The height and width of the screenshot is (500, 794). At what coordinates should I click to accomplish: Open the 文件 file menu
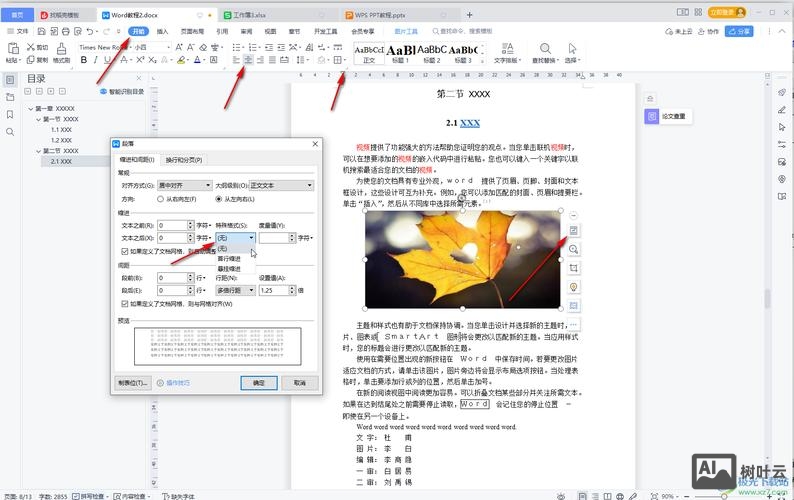[18, 31]
